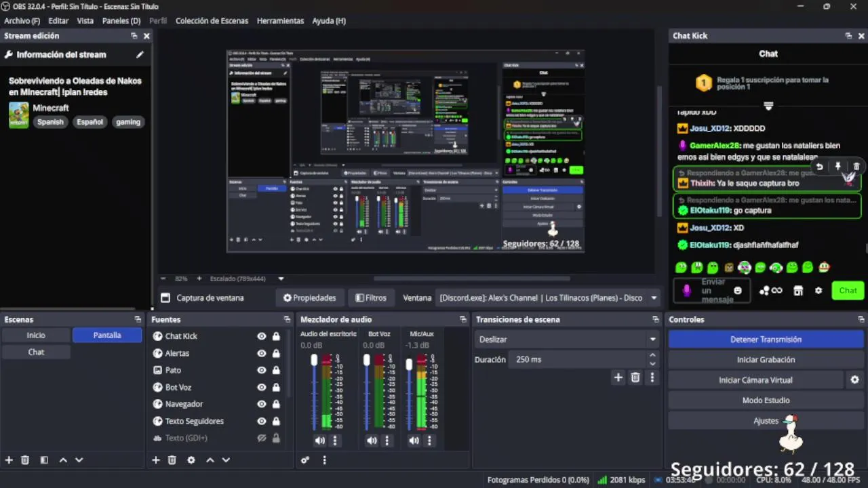The image size is (868, 488).
Task: Hide the Chat Kick source
Action: pos(262,336)
